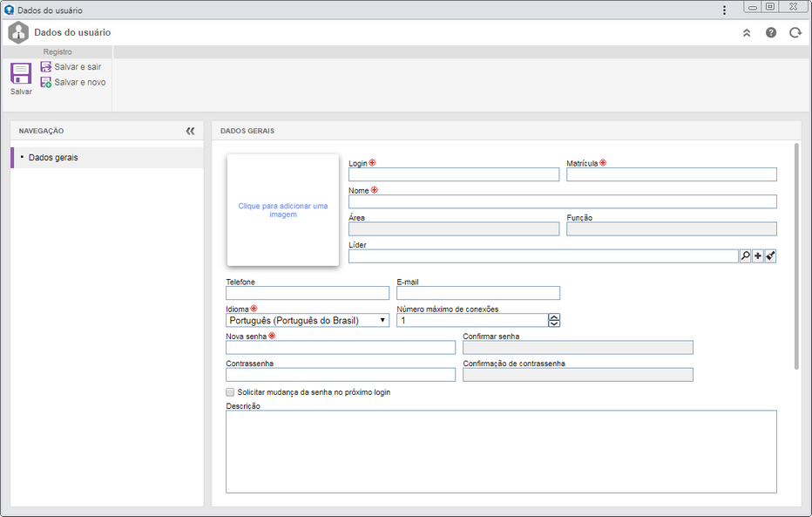Click the Área field

[454, 229]
